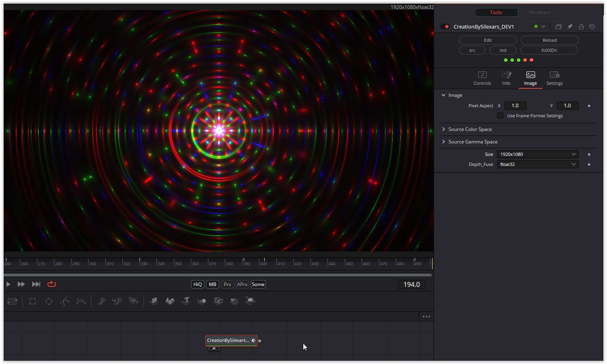Add a Shape 3D node
Image resolution: width=607 pixels, height=364 pixels.
170,301
